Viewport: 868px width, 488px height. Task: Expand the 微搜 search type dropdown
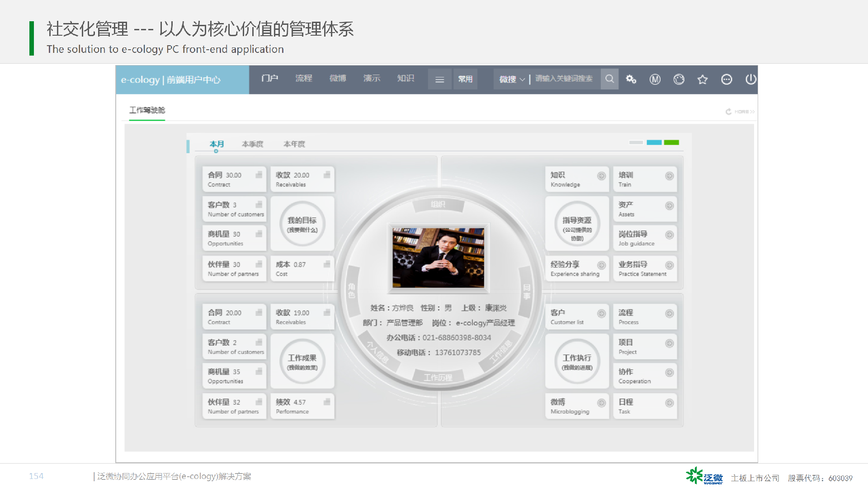point(512,79)
